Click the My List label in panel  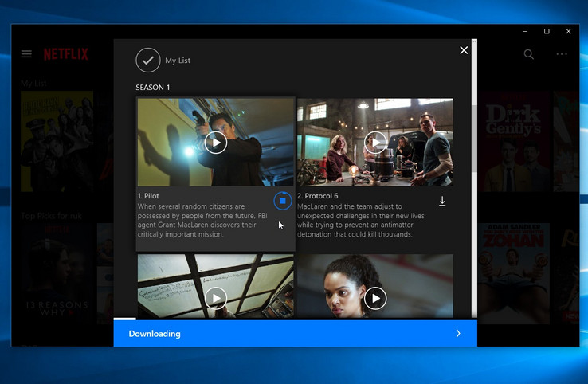coord(178,61)
